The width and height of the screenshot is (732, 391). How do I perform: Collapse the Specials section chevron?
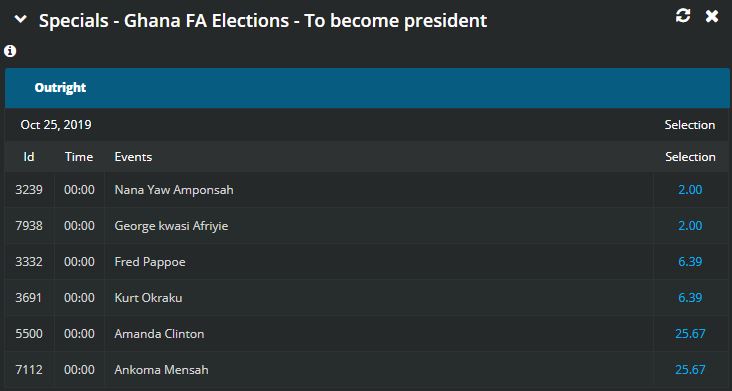21,19
